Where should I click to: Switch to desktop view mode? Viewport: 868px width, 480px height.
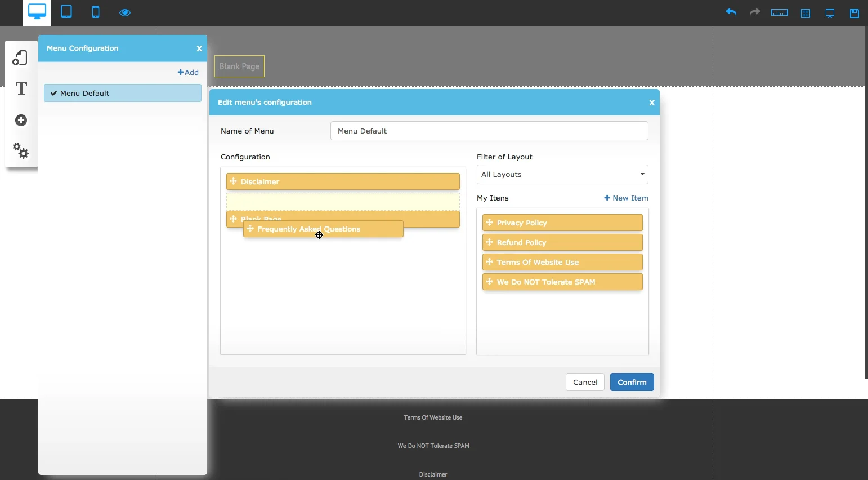(37, 12)
